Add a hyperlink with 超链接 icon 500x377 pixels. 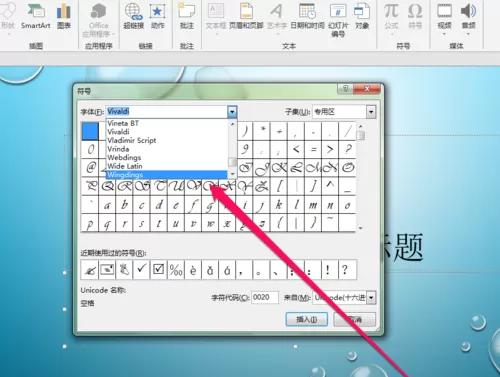[x=134, y=16]
